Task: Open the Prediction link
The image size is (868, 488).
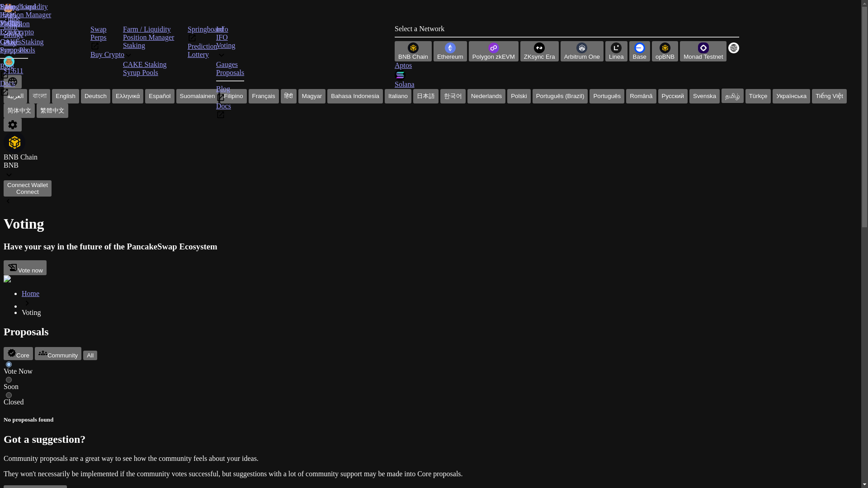Action: pyautogui.click(x=202, y=47)
